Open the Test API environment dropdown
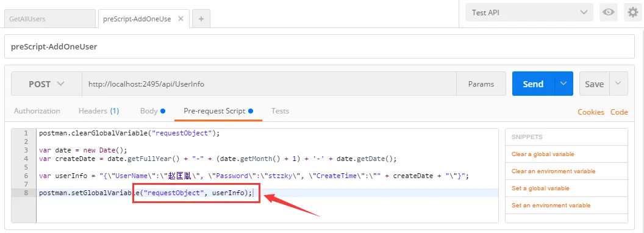The image size is (644, 233). 529,12
